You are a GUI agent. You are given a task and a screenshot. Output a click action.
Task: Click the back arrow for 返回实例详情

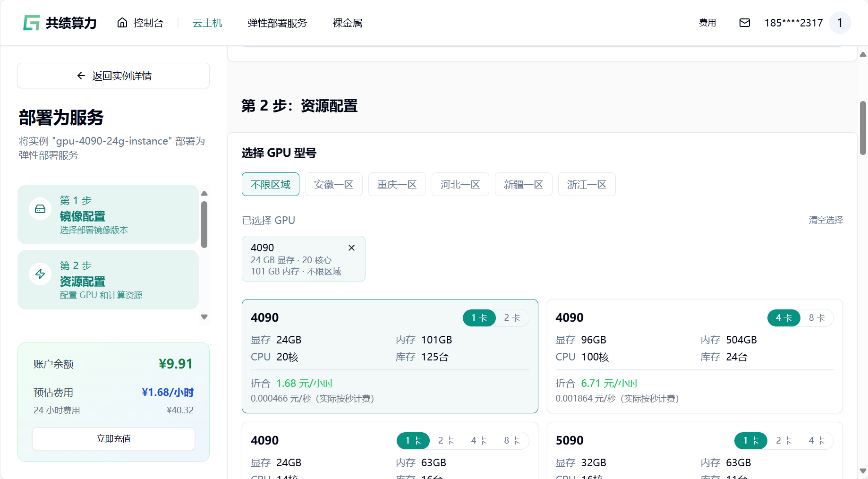(81, 76)
